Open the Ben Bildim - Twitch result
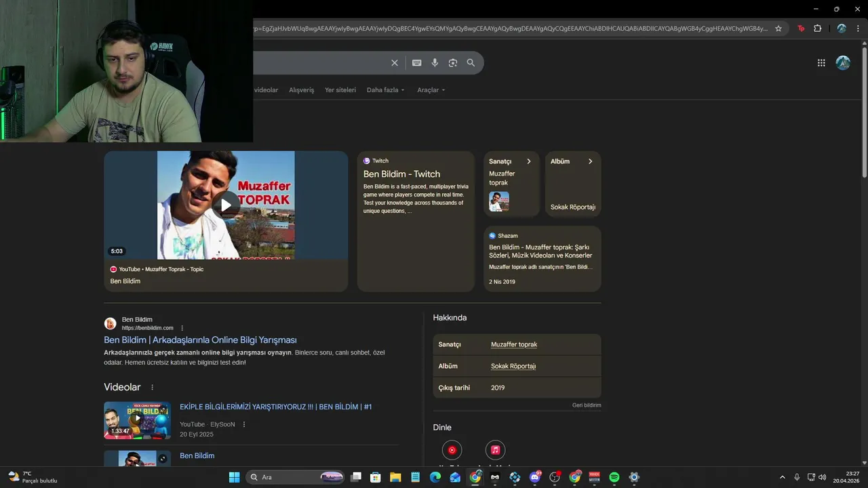The image size is (868, 488). point(401,174)
